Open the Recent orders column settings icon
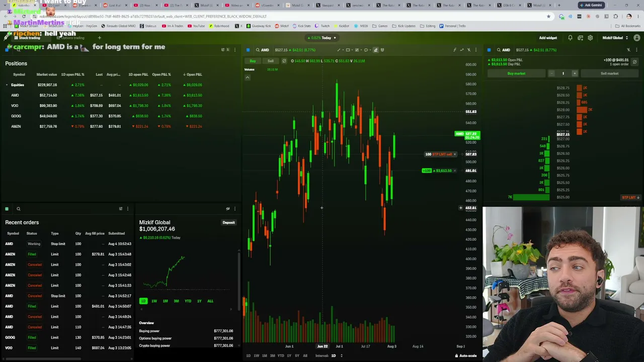 120,209
